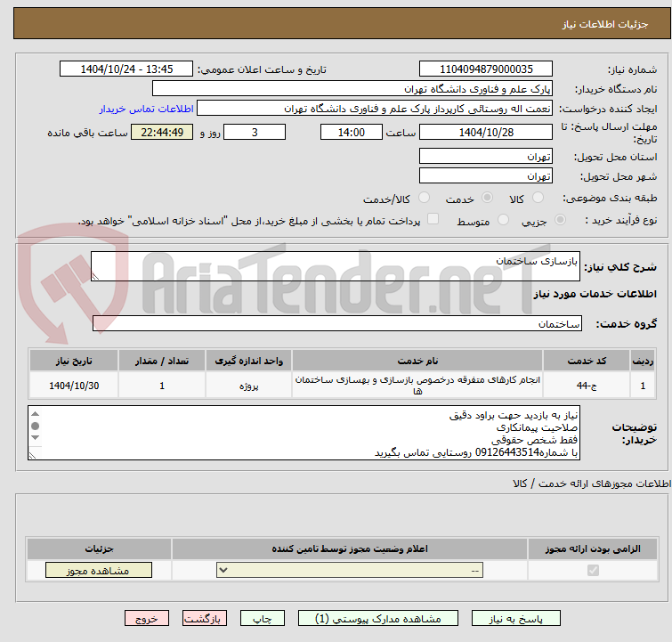Viewport: 672px width, 642px height.
Task: Toggle the الزامی بودن ارائه مجوز checkbox
Action: [x=593, y=571]
